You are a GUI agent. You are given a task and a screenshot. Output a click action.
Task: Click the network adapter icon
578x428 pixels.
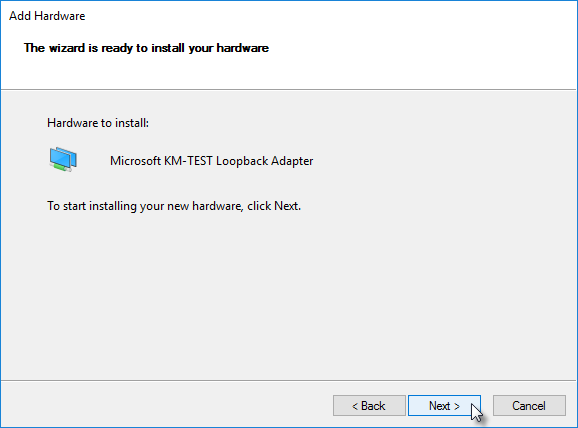(x=63, y=159)
